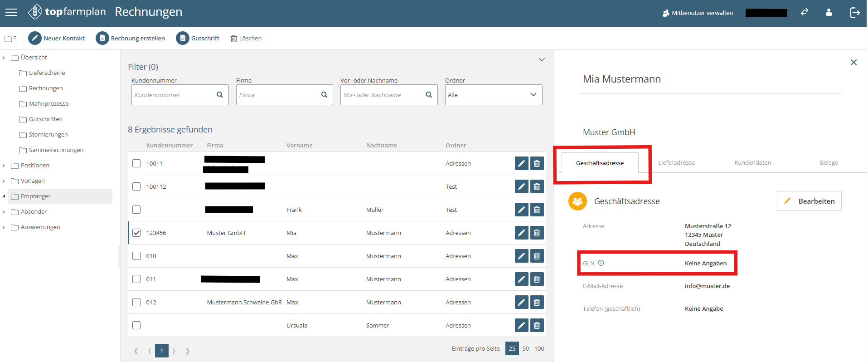Open the hamburger main menu

coord(11,12)
